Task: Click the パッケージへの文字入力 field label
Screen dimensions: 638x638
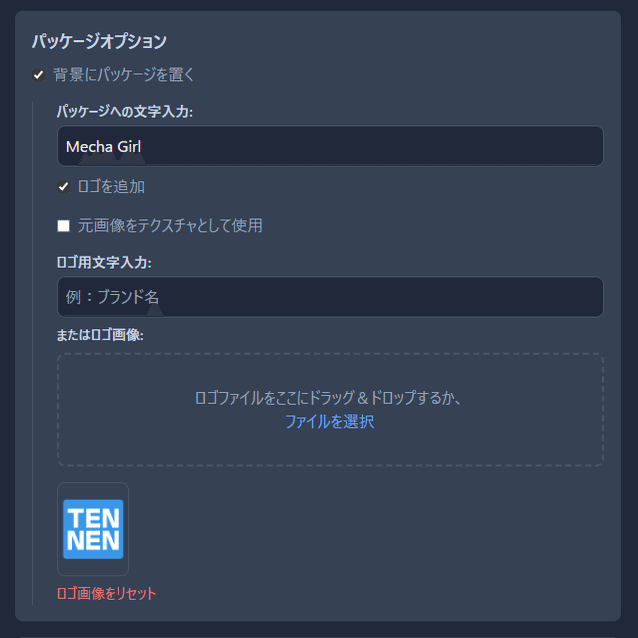Action: pos(125,111)
